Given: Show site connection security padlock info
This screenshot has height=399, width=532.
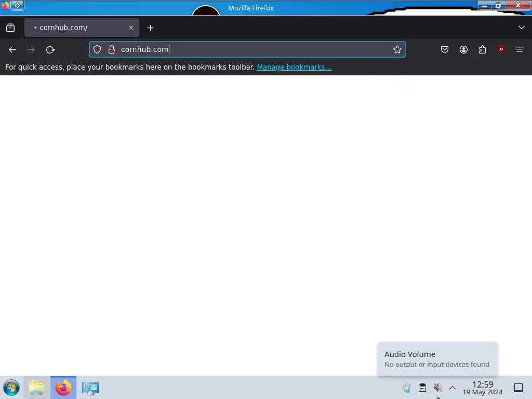Looking at the screenshot, I should [x=112, y=49].
